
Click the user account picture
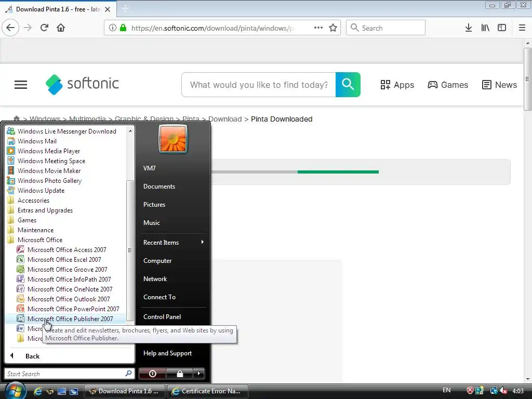coord(172,139)
